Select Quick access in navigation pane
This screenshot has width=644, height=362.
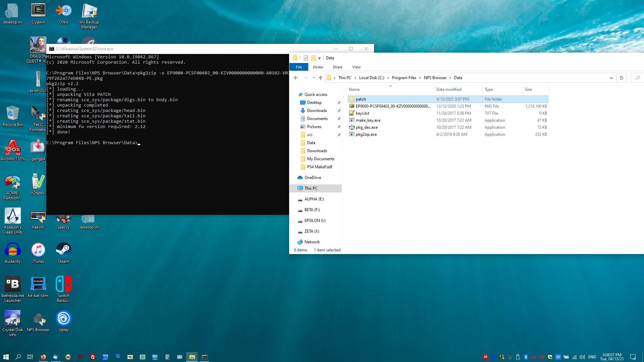pos(316,95)
